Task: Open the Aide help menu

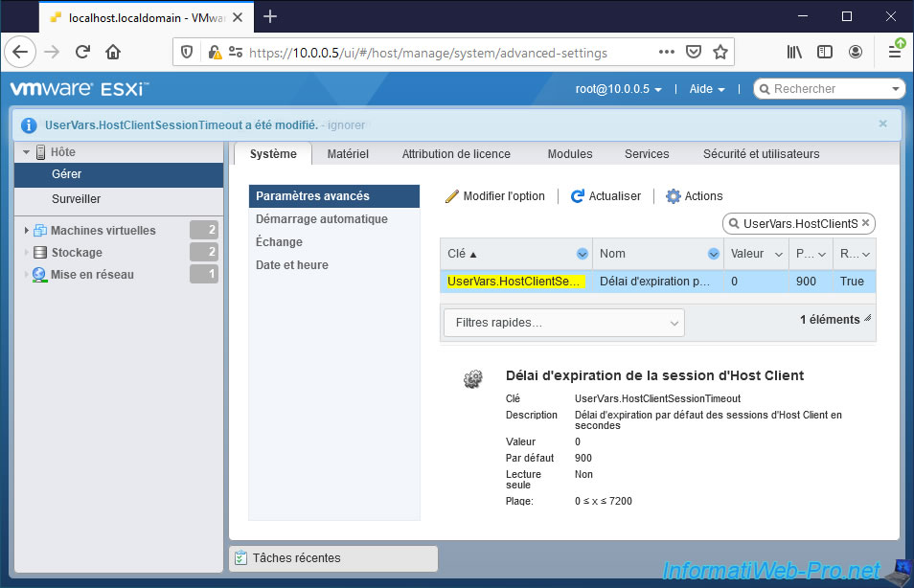Action: (x=706, y=89)
